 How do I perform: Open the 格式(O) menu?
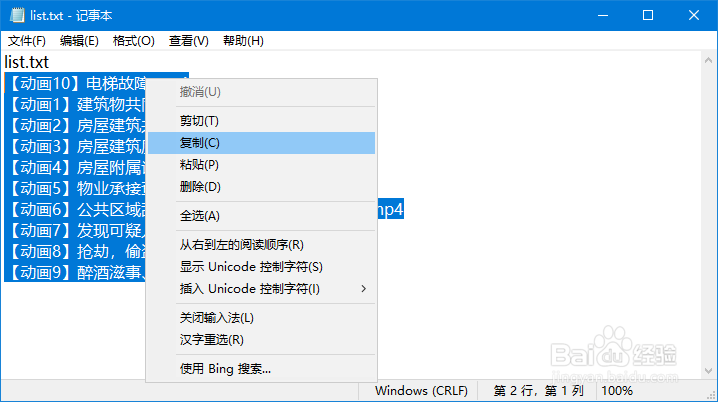(134, 41)
